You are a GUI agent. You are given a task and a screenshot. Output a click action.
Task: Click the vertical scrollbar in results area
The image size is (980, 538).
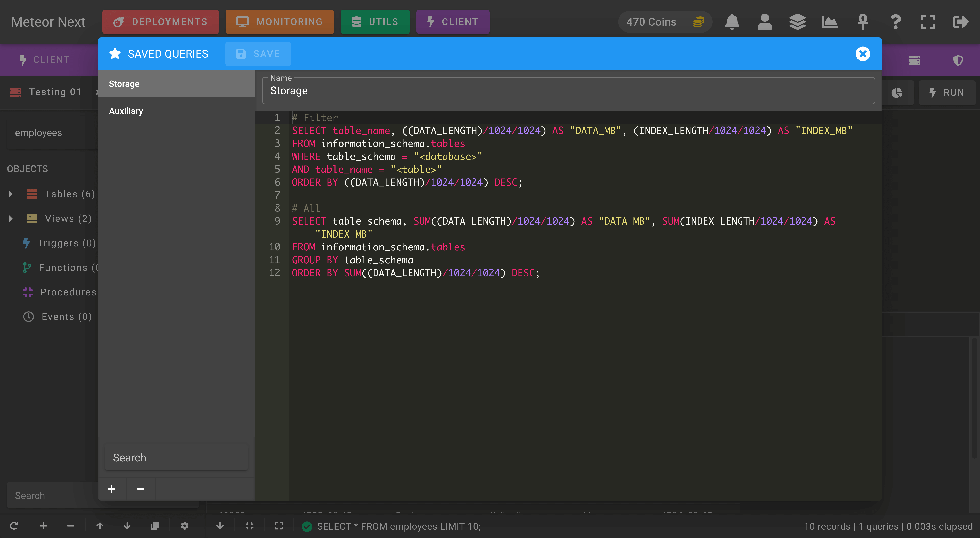click(x=974, y=398)
